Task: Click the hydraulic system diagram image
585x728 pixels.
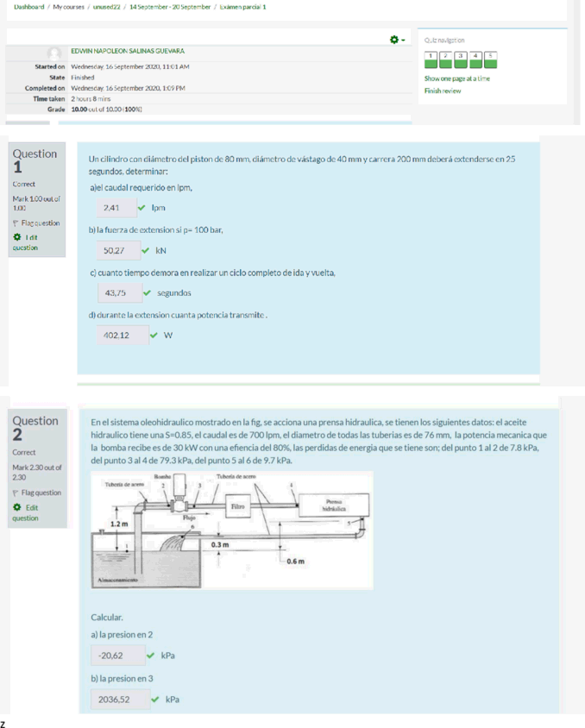Action: (232, 530)
